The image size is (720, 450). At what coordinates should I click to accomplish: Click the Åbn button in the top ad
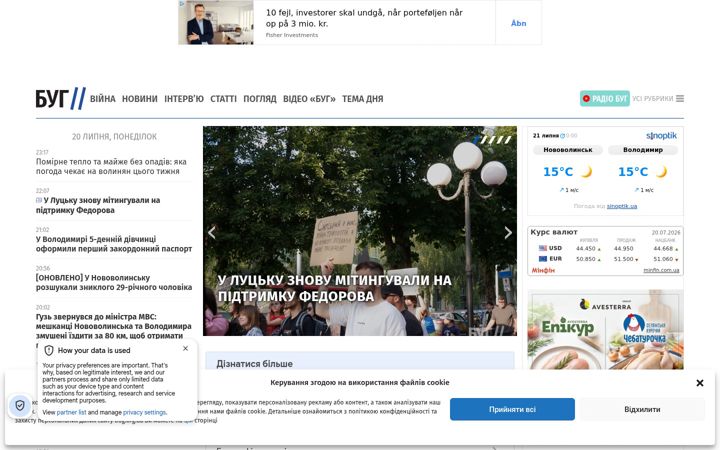click(518, 23)
